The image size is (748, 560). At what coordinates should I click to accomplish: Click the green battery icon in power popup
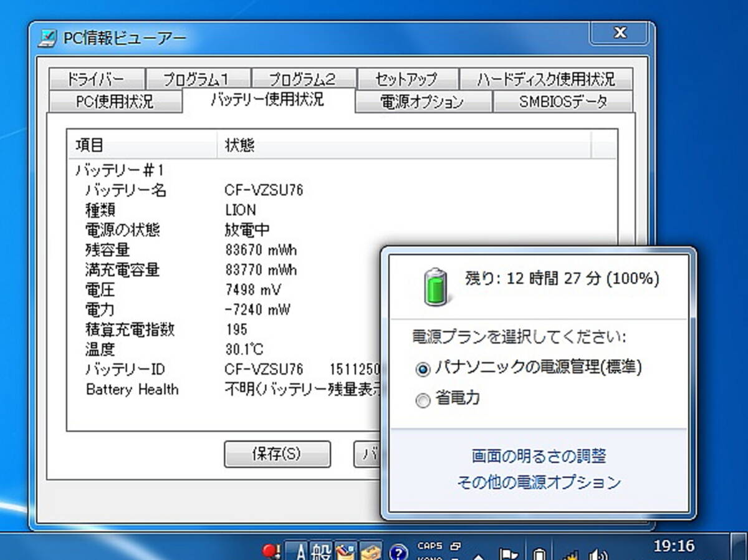point(436,287)
